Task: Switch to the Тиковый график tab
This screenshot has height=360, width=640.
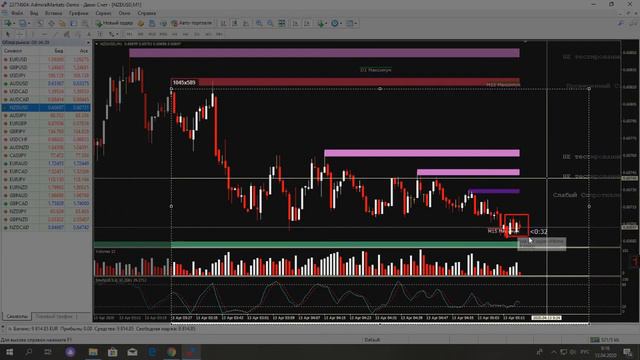Action: click(54, 316)
